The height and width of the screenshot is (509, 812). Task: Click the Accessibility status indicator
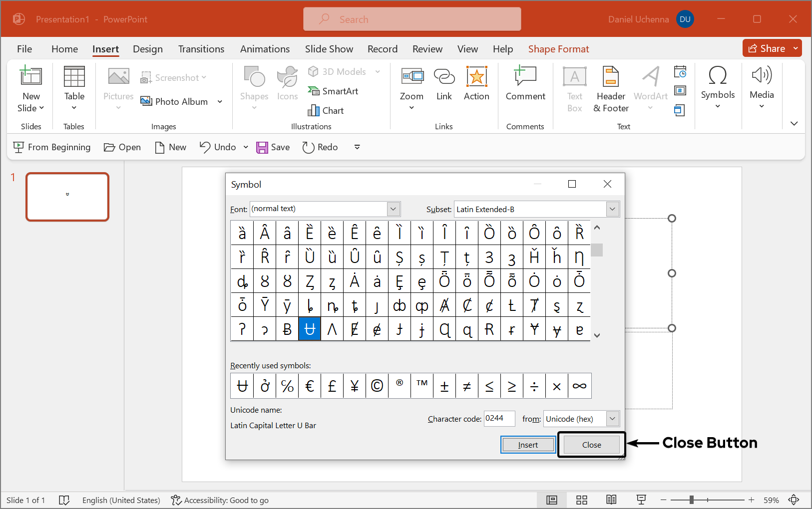coord(220,500)
